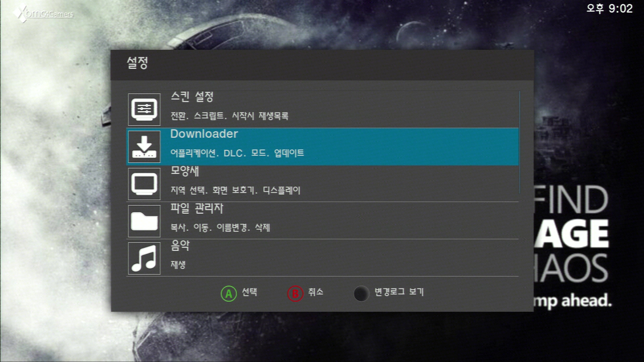The height and width of the screenshot is (362, 644).
Task: Open the 스킨 설정 menu entry
Action: point(322,109)
